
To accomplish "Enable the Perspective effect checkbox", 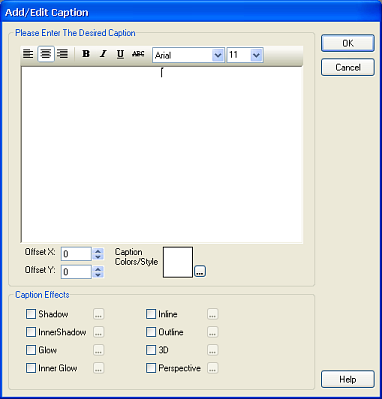I will pos(151,368).
